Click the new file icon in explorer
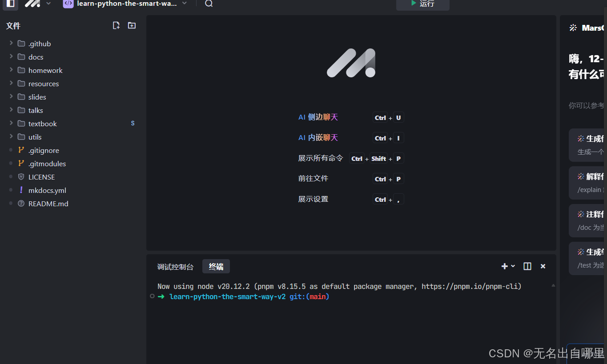This screenshot has width=607, height=364. coord(116,25)
